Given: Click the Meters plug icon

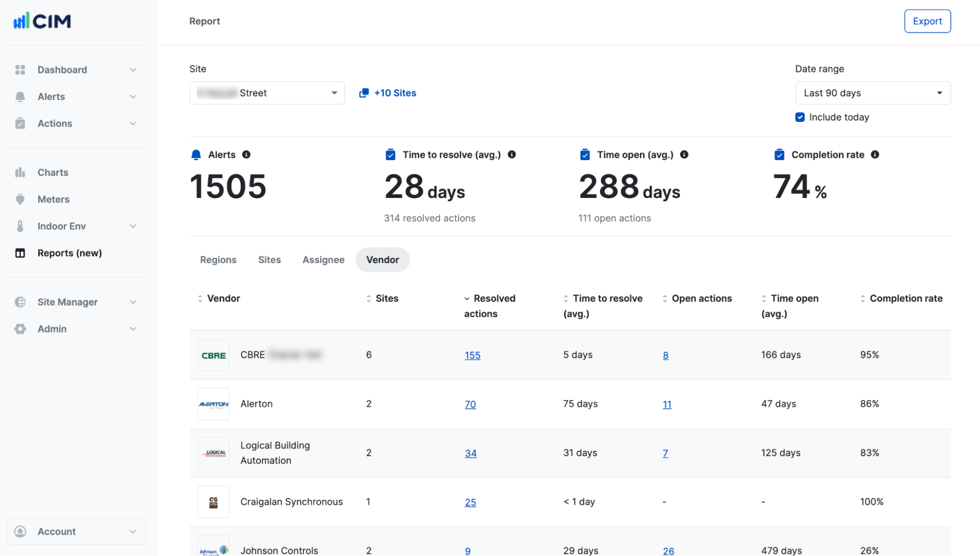Looking at the screenshot, I should [20, 199].
